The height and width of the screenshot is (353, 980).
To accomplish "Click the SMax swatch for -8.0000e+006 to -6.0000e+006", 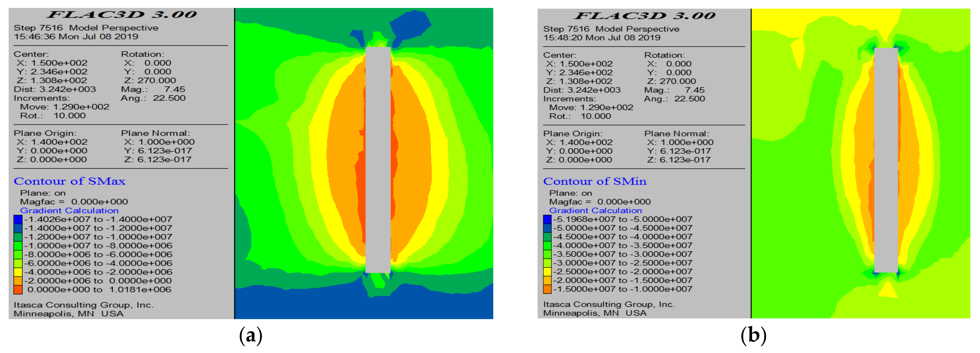I will click(18, 255).
